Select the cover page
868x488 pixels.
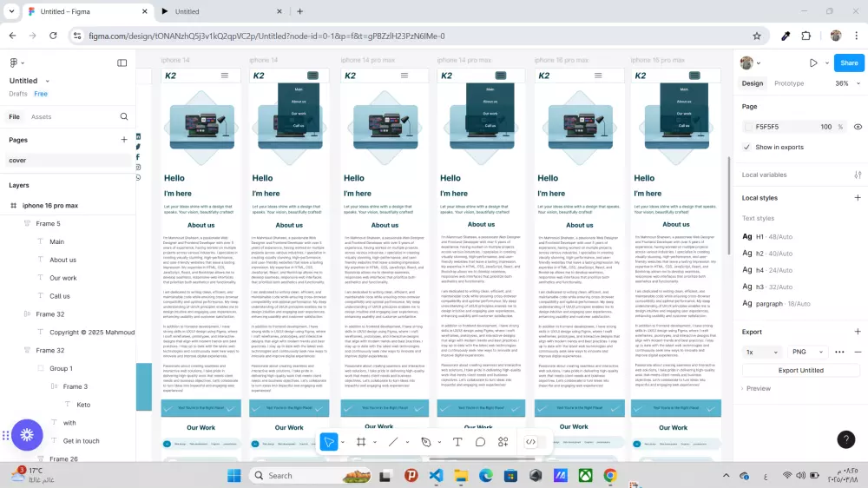point(68,160)
